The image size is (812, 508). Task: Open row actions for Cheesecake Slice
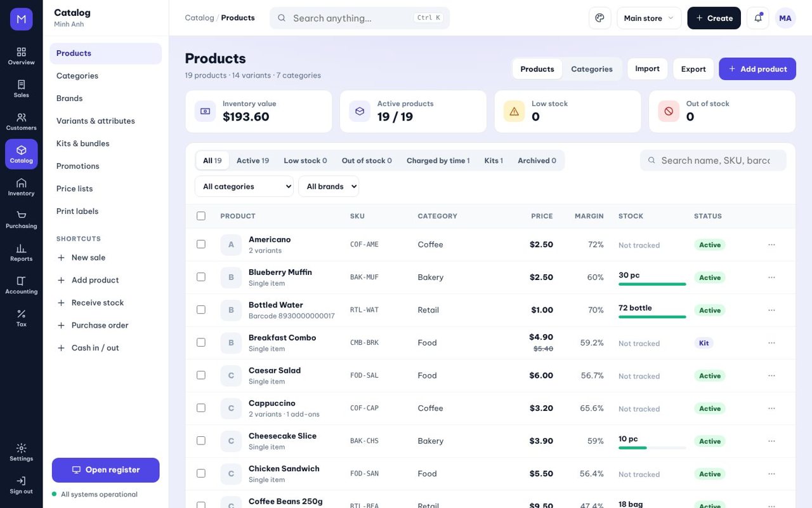(x=771, y=441)
